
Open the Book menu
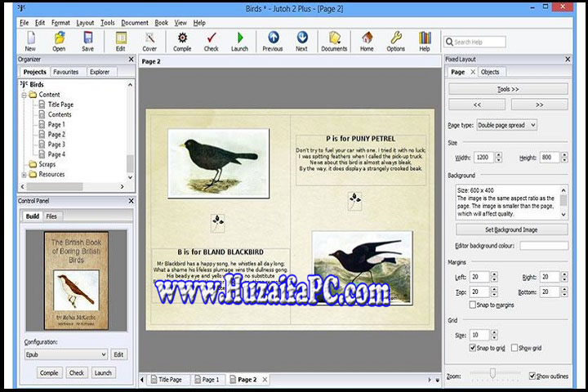coord(161,23)
